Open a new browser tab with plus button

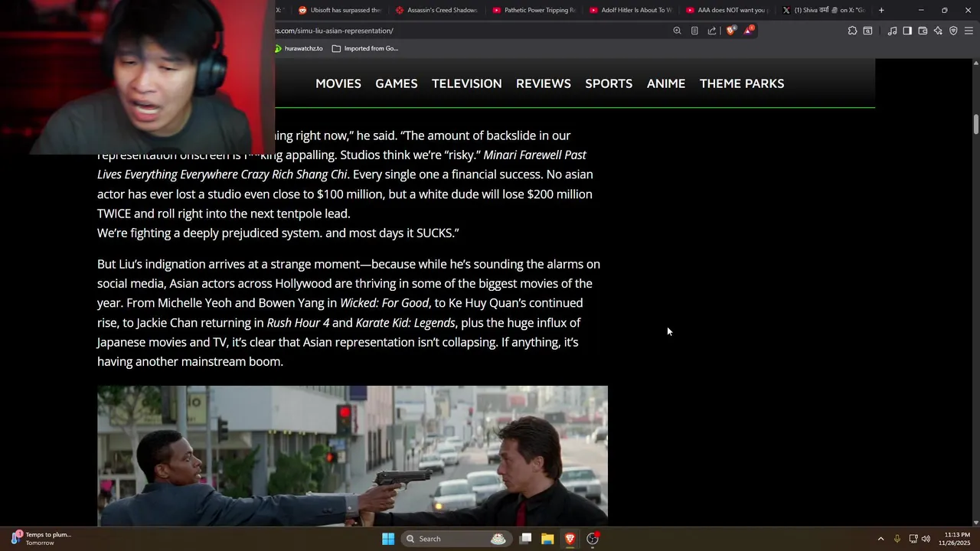pos(881,10)
